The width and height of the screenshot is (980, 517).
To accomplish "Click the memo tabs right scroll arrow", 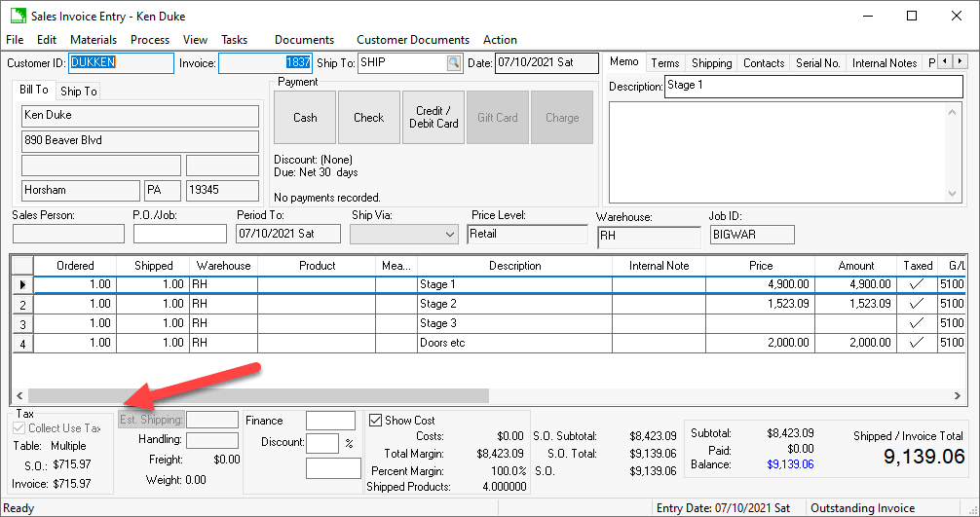I will pyautogui.click(x=959, y=62).
